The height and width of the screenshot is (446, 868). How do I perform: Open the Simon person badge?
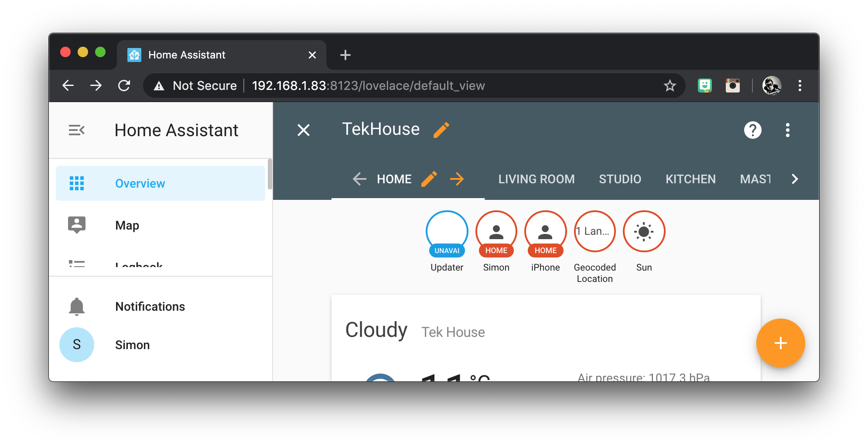496,233
